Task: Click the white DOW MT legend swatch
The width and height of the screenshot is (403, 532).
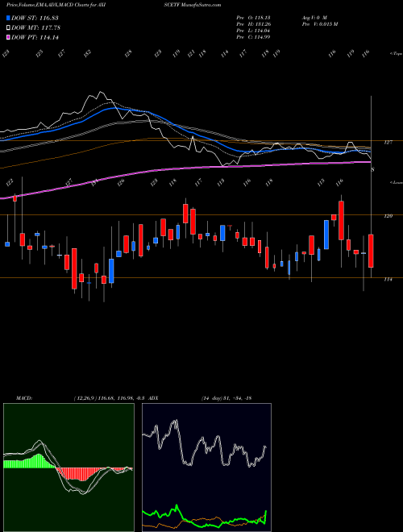Action: 9,28
